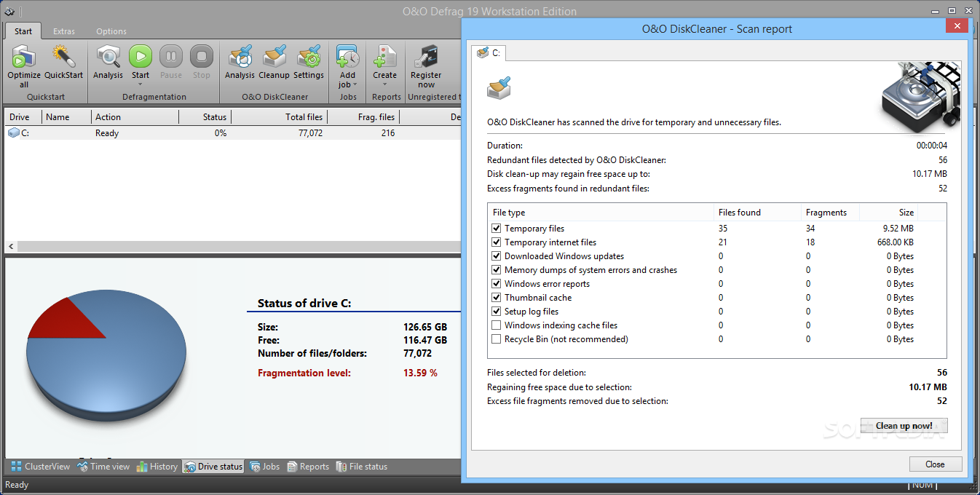Click the 116.47 GB free space value
This screenshot has height=495, width=980.
(425, 340)
